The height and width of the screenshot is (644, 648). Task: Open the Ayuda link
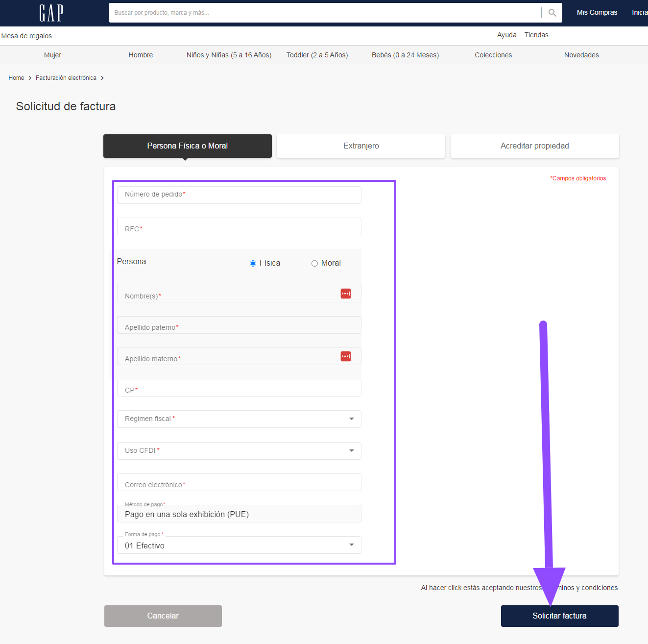coord(507,35)
